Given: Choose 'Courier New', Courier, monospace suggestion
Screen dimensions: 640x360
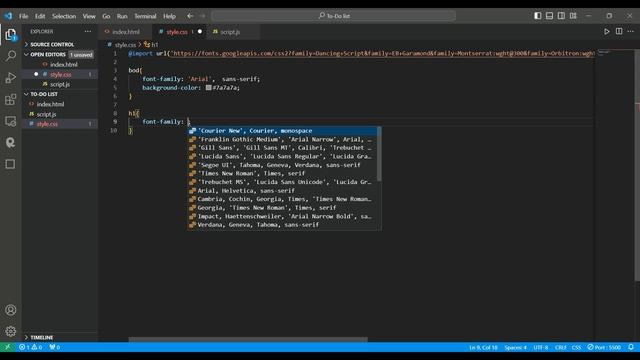Looking at the screenshot, I should [282, 131].
